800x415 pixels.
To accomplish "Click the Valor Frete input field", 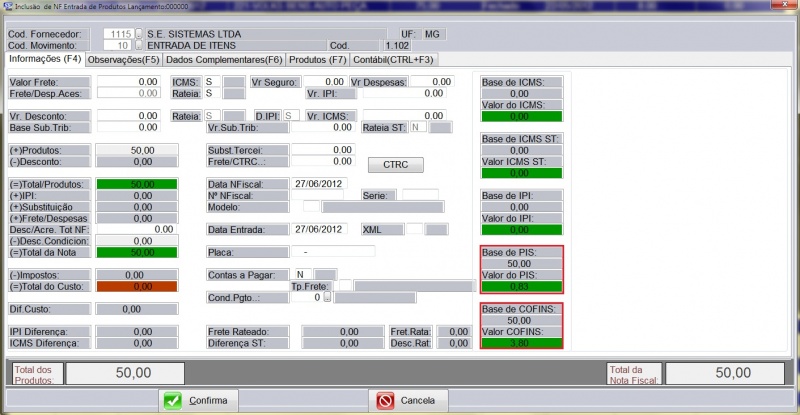I will (128, 81).
